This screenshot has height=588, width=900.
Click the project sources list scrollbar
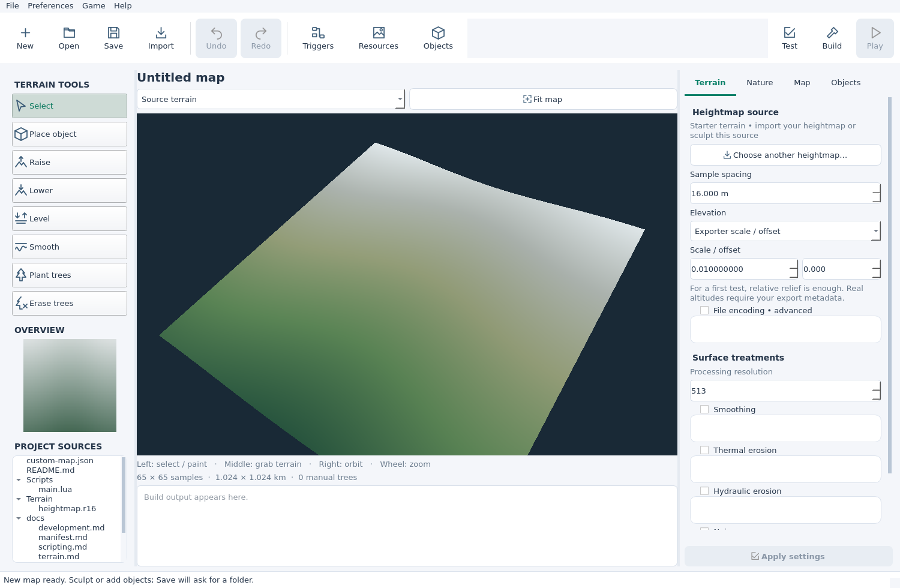(124, 495)
